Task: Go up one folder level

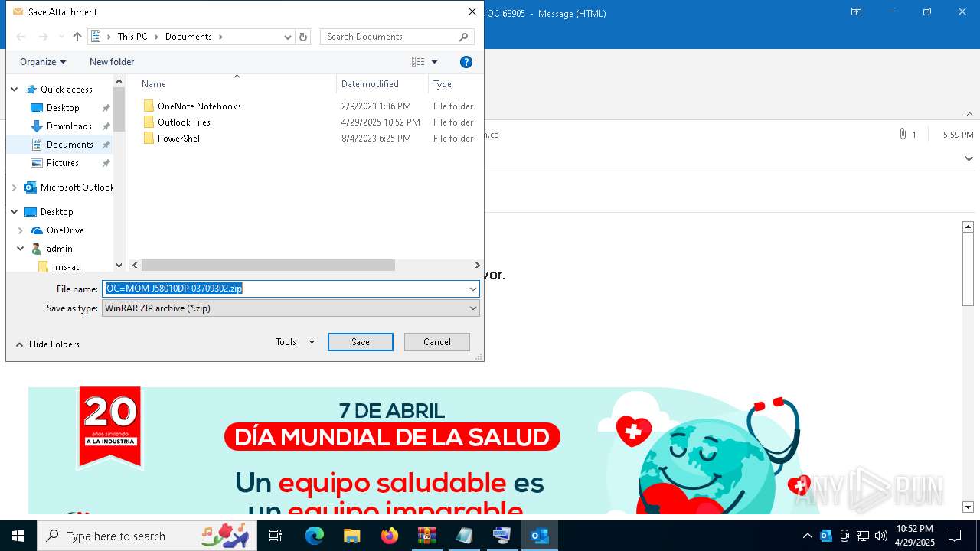Action: (77, 37)
